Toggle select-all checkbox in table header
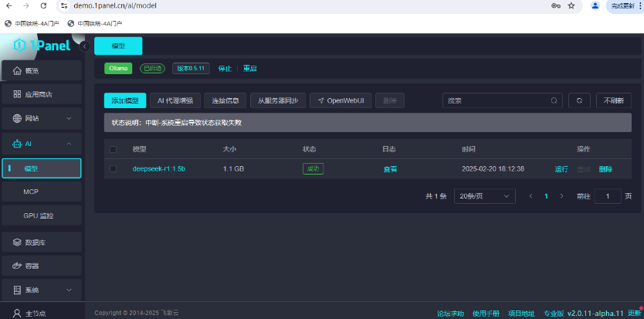Screen dimensions: 644x319 114,149
